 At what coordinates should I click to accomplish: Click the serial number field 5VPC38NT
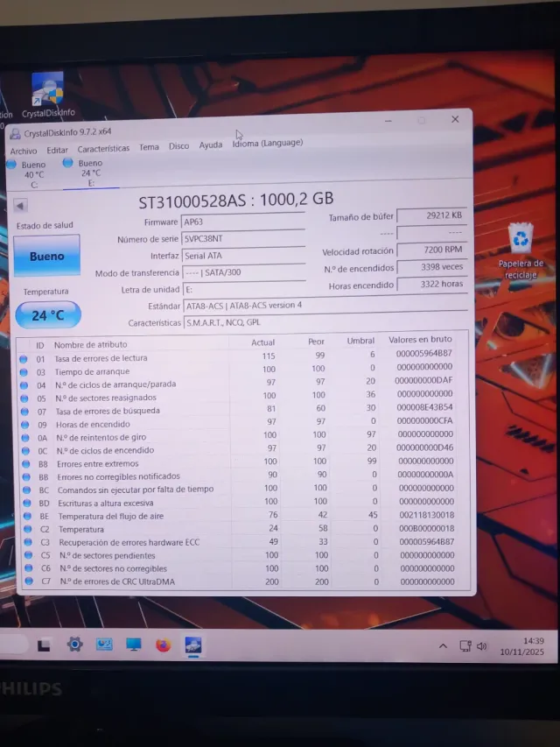point(243,238)
